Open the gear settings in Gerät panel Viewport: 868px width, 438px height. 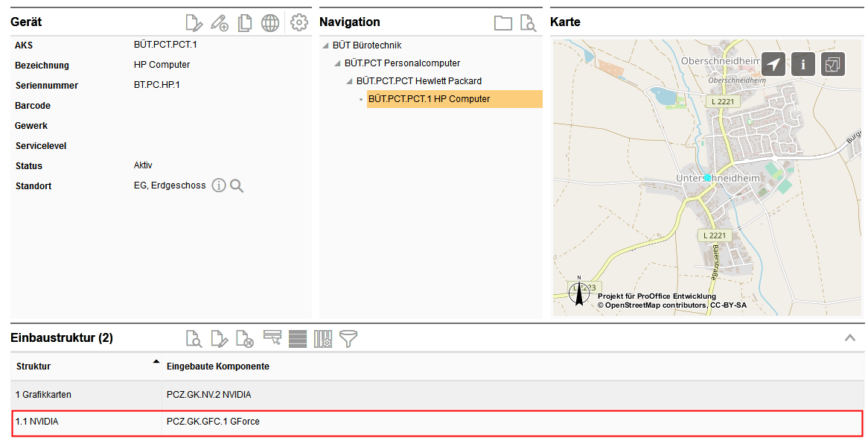[299, 22]
